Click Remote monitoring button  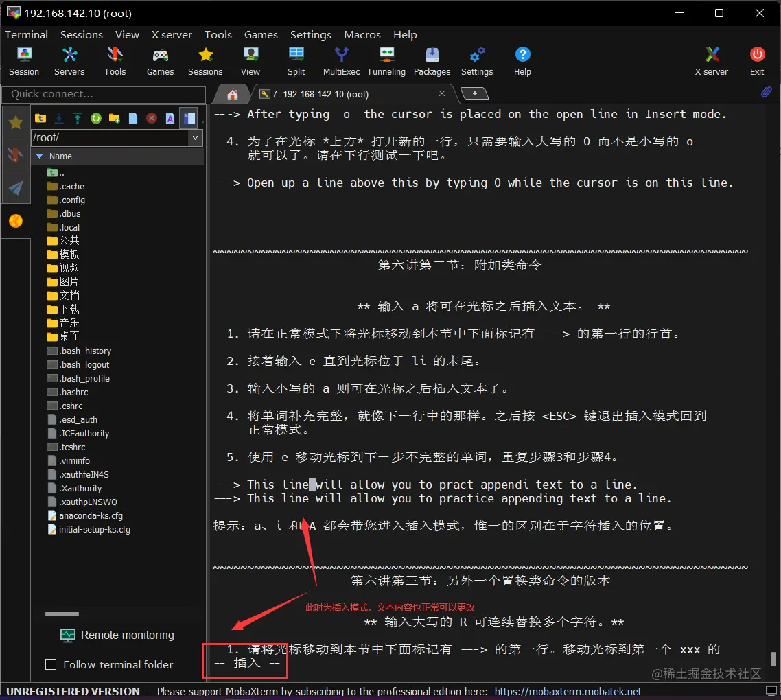click(117, 635)
